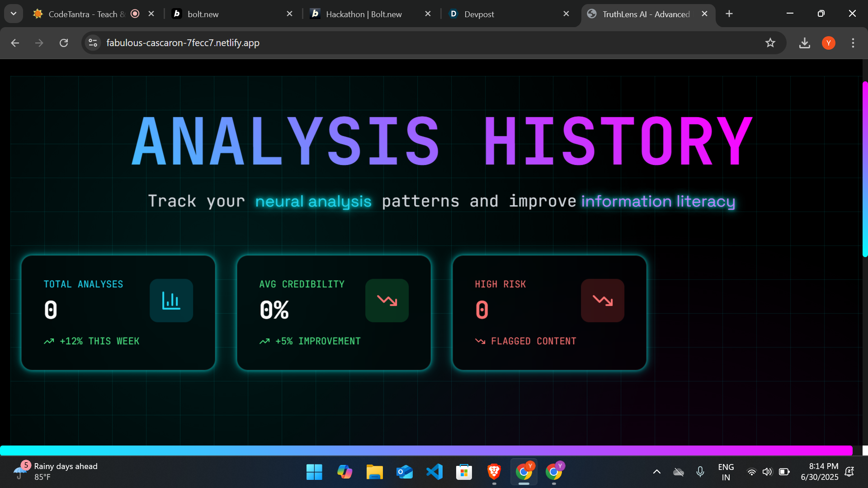
Task: Open a new browser tab
Action: tap(729, 14)
